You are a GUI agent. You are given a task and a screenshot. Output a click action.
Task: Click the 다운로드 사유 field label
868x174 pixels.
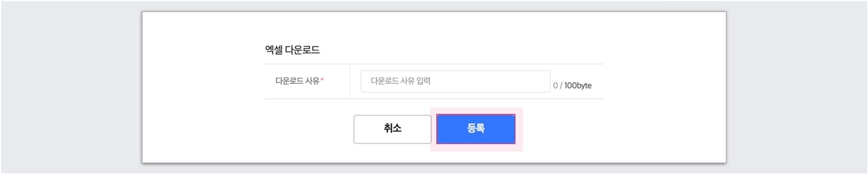tap(297, 81)
